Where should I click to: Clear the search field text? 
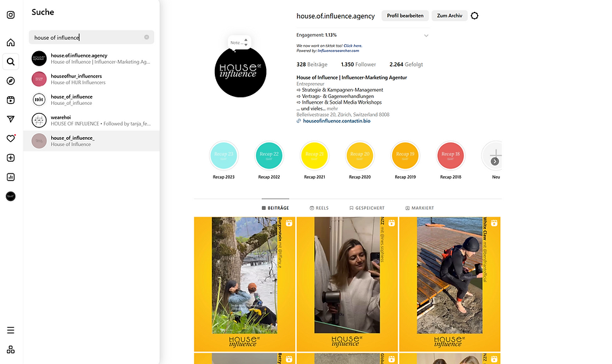point(146,37)
